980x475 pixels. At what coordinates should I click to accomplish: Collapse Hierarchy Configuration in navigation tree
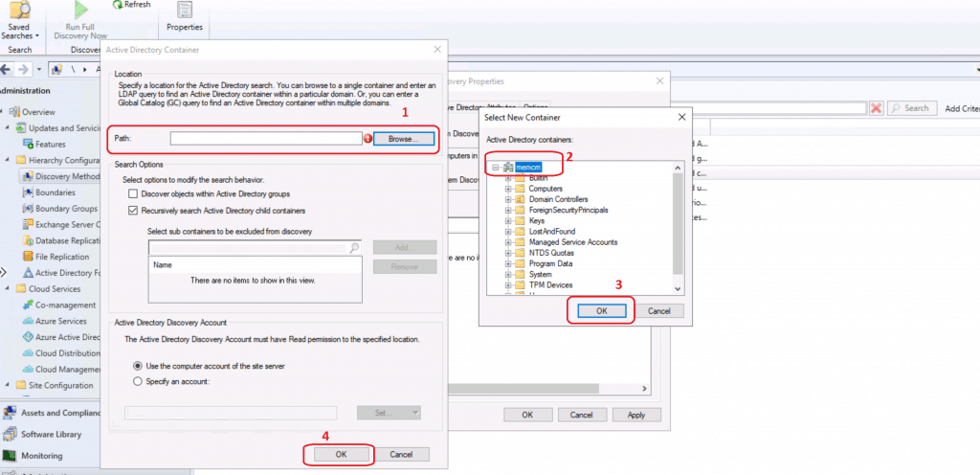(8, 160)
